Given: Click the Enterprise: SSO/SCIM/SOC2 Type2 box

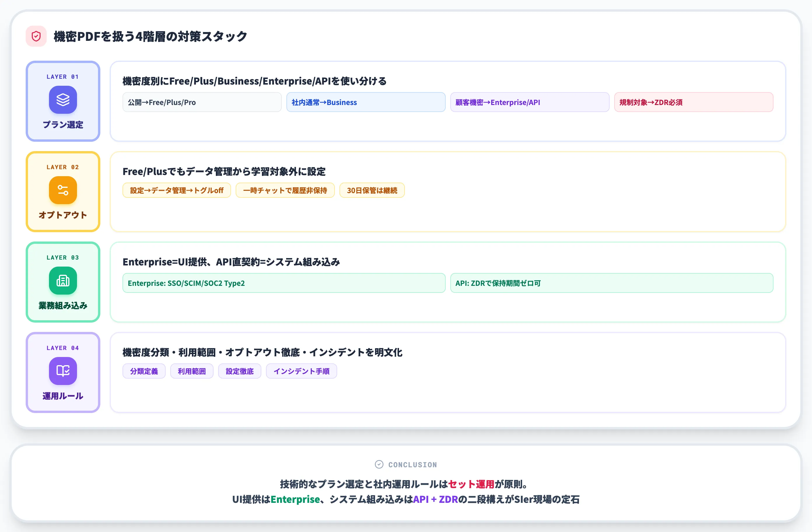Looking at the screenshot, I should (284, 283).
